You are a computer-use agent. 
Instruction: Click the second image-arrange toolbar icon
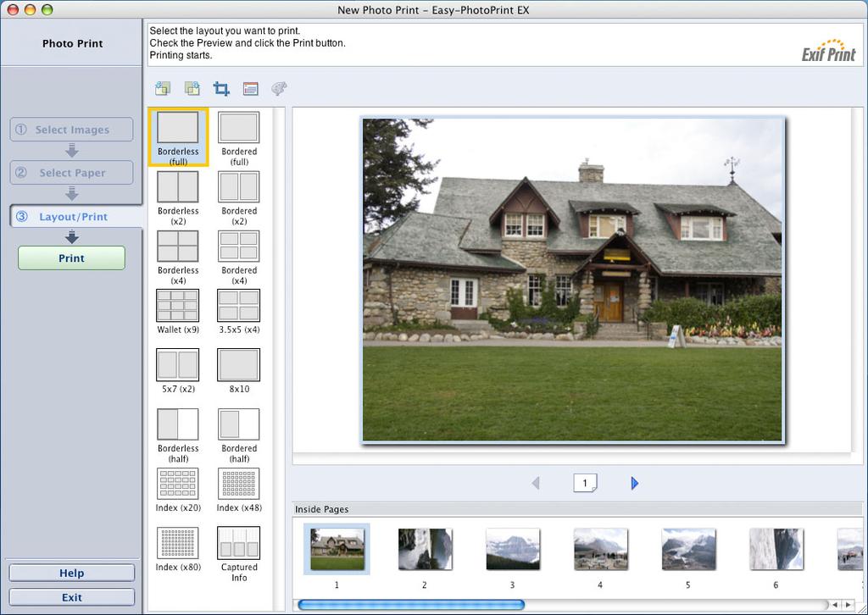(192, 88)
